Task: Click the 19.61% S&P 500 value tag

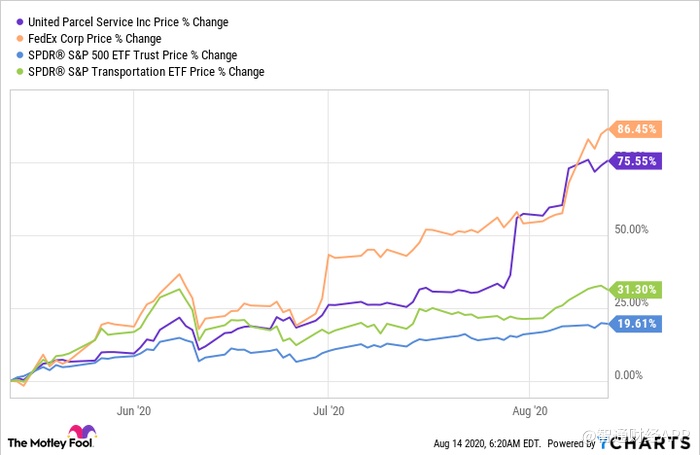Action: coord(636,323)
